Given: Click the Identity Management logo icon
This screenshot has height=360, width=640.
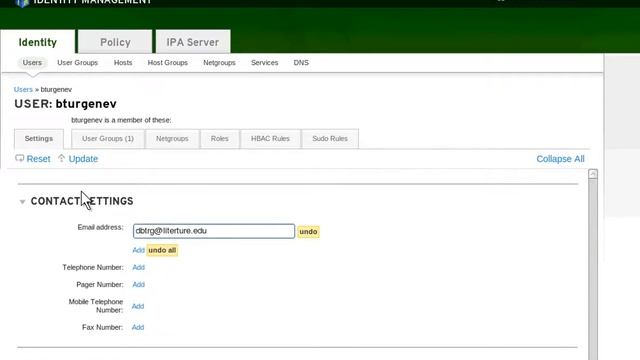Looking at the screenshot, I should pos(22,3).
